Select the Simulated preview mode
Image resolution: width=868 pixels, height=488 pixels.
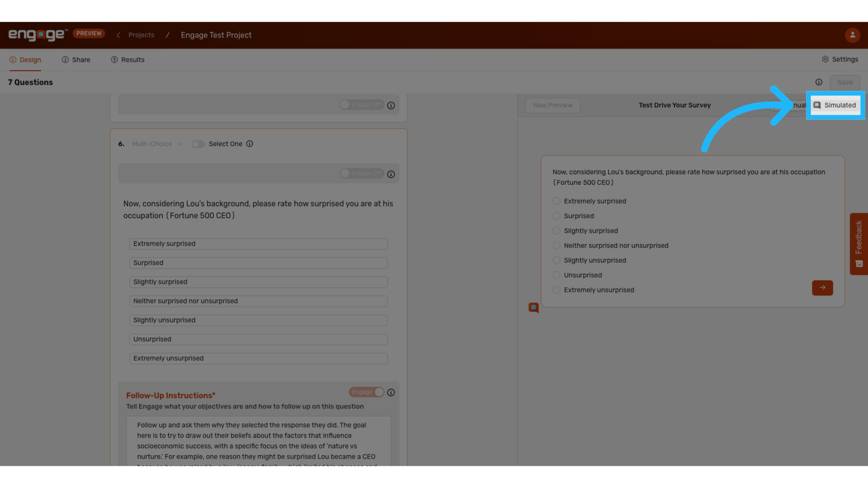(835, 105)
